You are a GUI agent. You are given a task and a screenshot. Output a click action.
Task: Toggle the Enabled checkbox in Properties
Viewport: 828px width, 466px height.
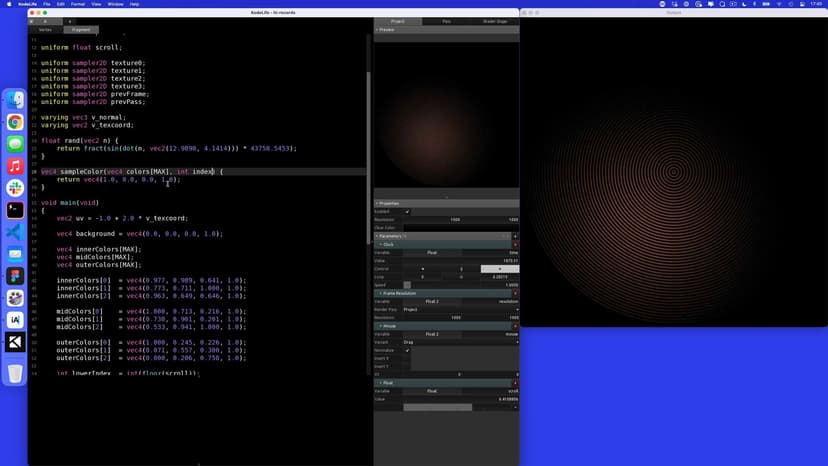[407, 211]
